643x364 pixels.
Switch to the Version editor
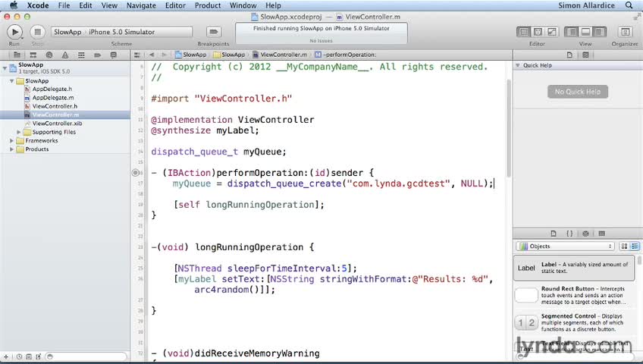click(551, 32)
